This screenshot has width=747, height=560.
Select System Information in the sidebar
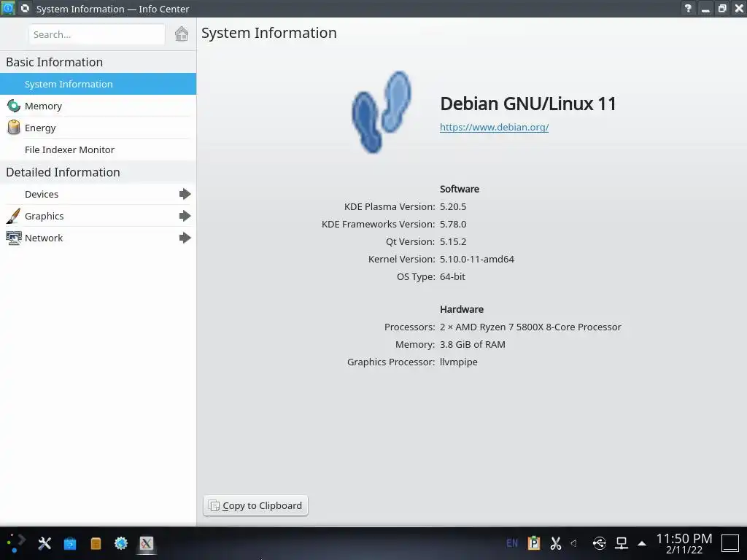coord(98,84)
